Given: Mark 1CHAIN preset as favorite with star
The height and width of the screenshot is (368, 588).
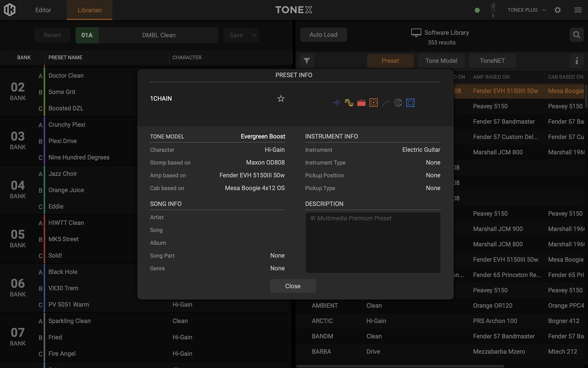Looking at the screenshot, I should point(281,99).
